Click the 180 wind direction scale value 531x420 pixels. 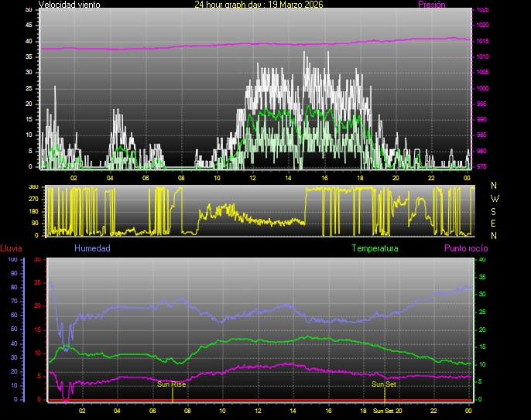tap(33, 211)
